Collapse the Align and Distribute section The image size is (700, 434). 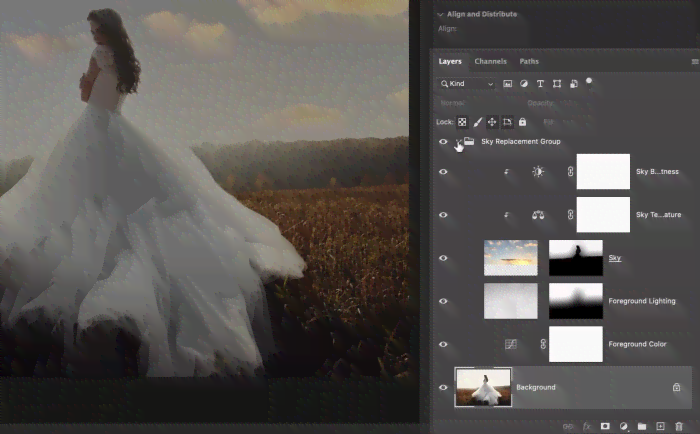coord(440,14)
